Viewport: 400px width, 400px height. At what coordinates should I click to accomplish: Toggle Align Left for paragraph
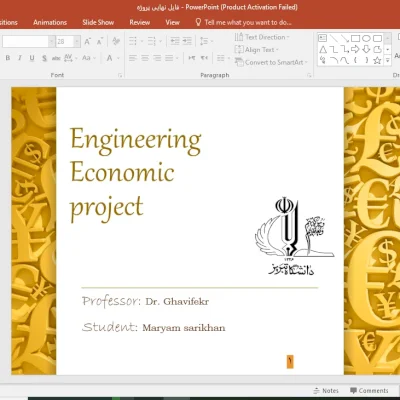tap(133, 58)
